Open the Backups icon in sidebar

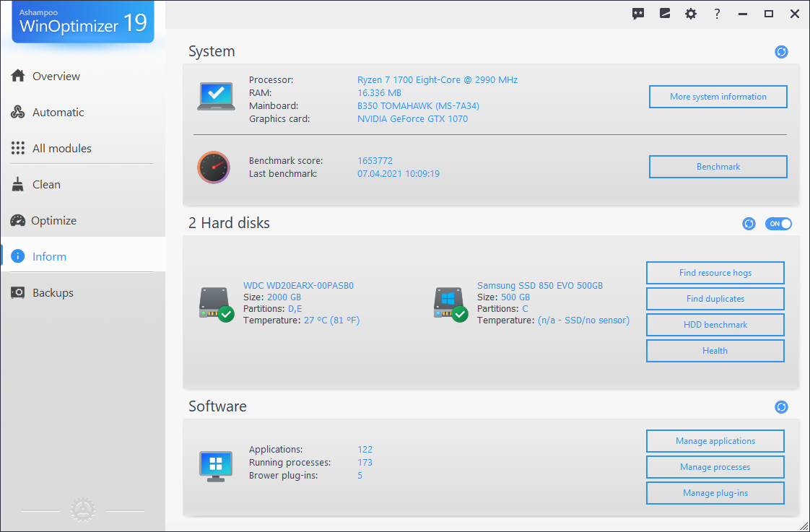17,292
